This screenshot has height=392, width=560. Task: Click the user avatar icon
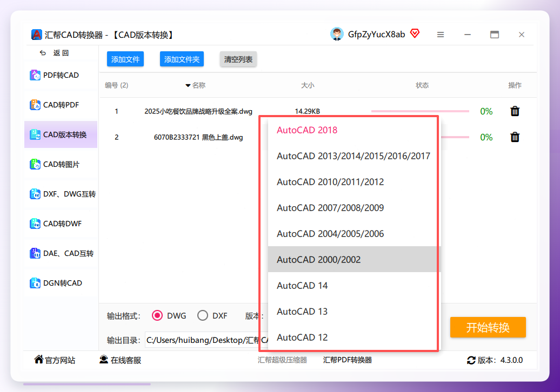(x=337, y=34)
